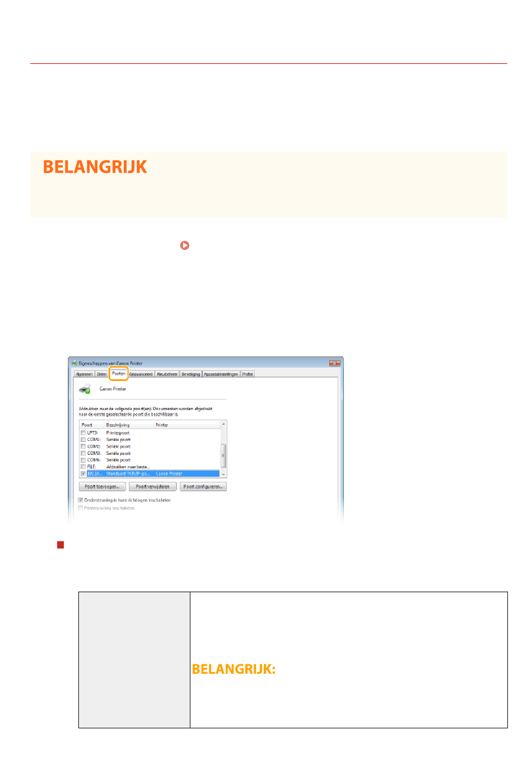532x767 pixels.
Task: Switch to the Delen tab
Action: pos(101,374)
